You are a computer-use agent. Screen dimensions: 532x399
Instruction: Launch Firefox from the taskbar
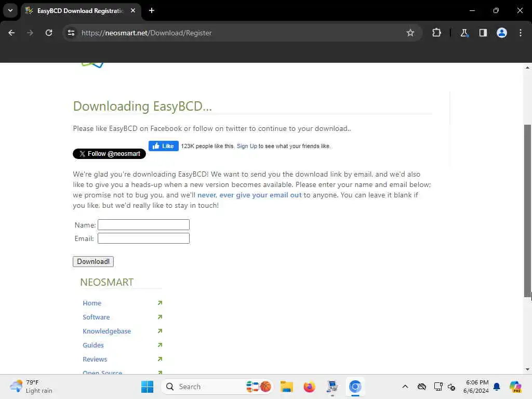[310, 387]
